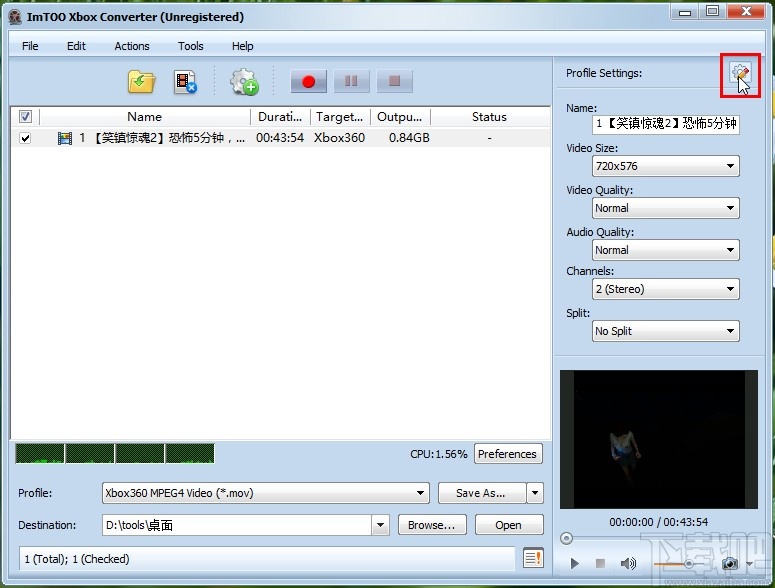Open the Tools menu
This screenshot has width=775, height=588.
click(x=191, y=46)
